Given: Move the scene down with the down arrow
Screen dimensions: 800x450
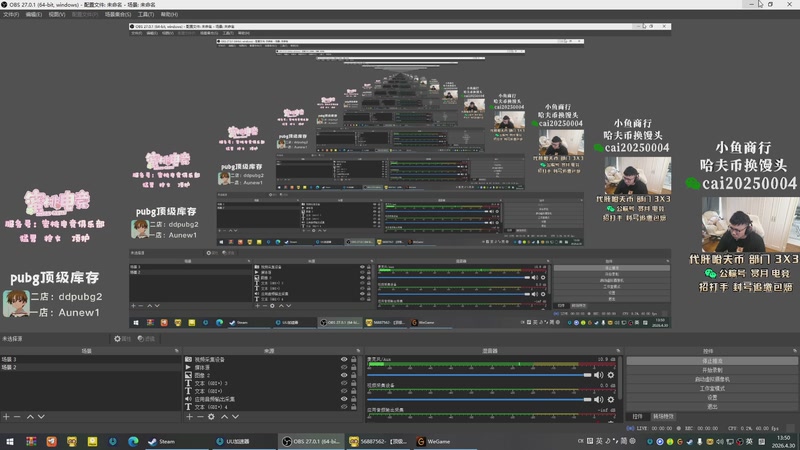Looking at the screenshot, I should tap(41, 417).
